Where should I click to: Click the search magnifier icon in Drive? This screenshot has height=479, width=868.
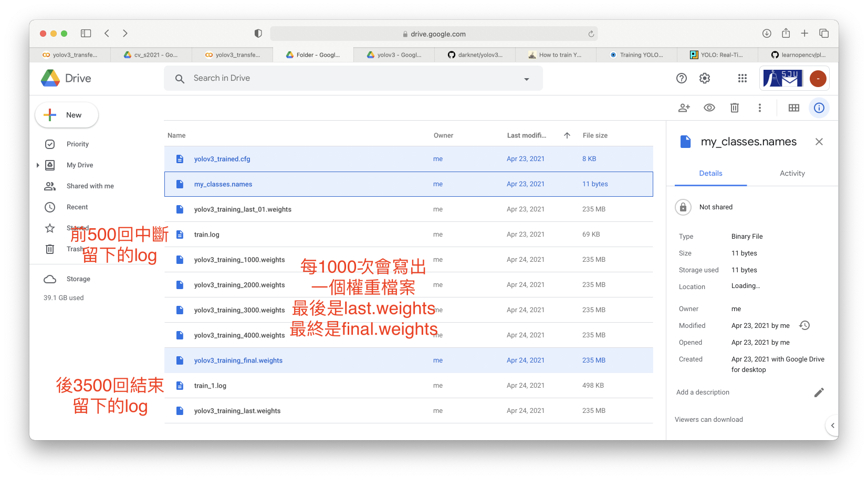click(x=180, y=79)
